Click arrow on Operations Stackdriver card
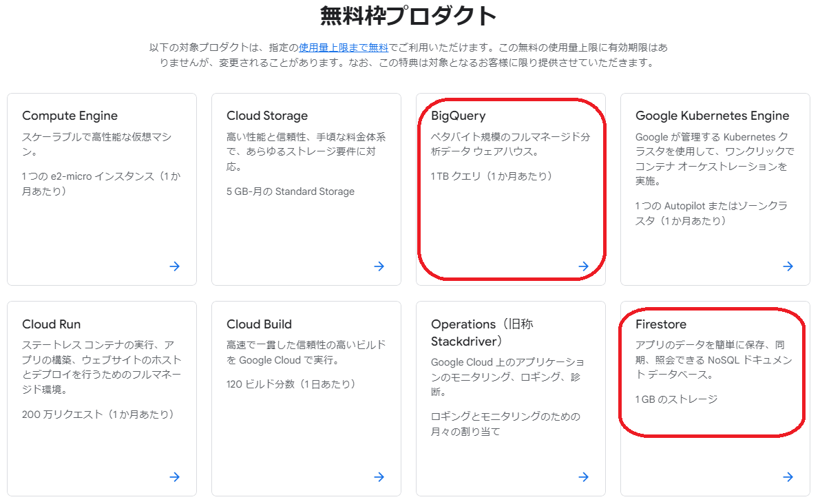Screen dimensions: 820x504 pos(584,477)
